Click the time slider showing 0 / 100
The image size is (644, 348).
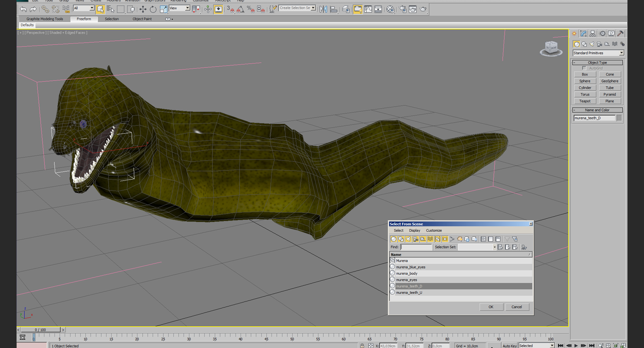tap(40, 330)
